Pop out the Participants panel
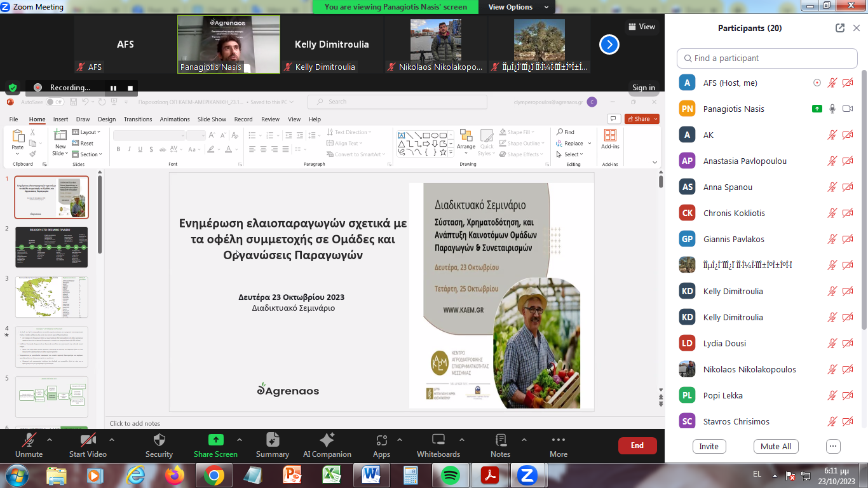868x488 pixels. point(840,28)
